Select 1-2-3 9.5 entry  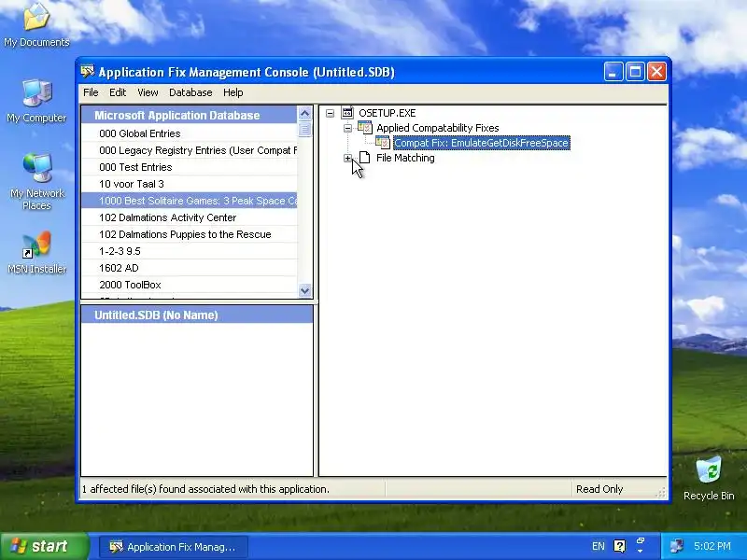pyautogui.click(x=190, y=251)
